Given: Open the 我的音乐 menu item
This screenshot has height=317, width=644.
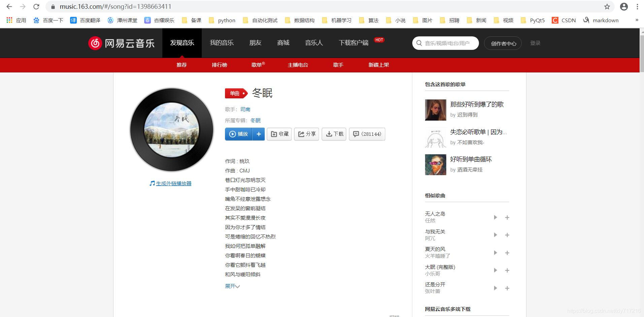Looking at the screenshot, I should point(221,43).
